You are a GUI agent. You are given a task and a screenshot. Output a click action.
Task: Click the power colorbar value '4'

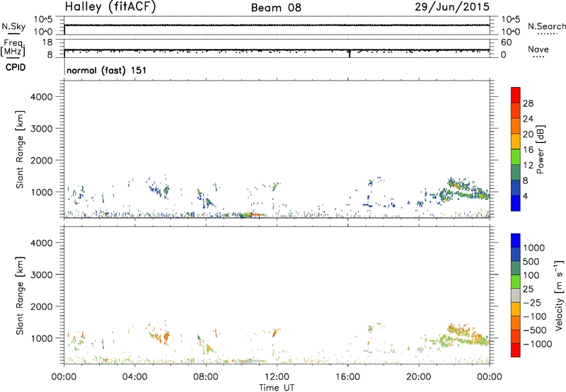coord(525,196)
